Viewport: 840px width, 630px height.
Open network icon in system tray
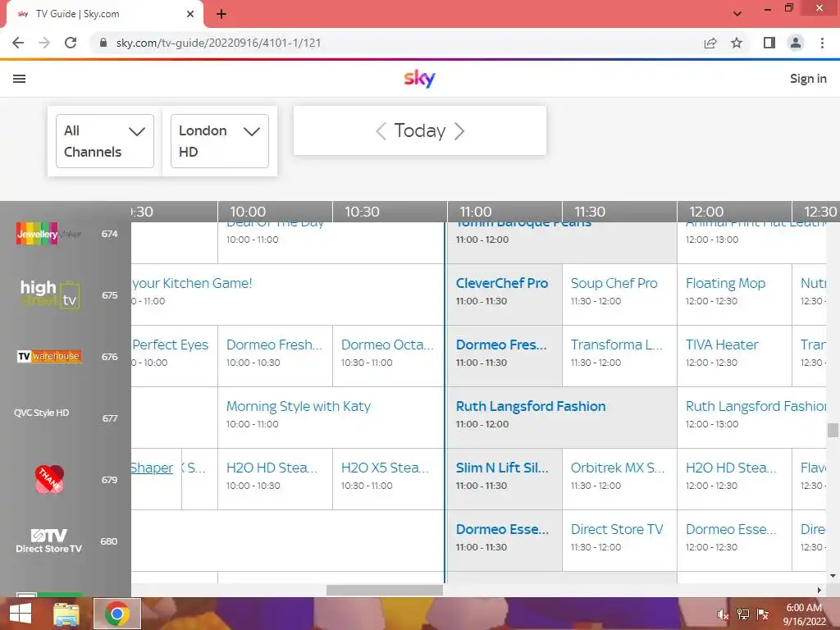coord(742,614)
